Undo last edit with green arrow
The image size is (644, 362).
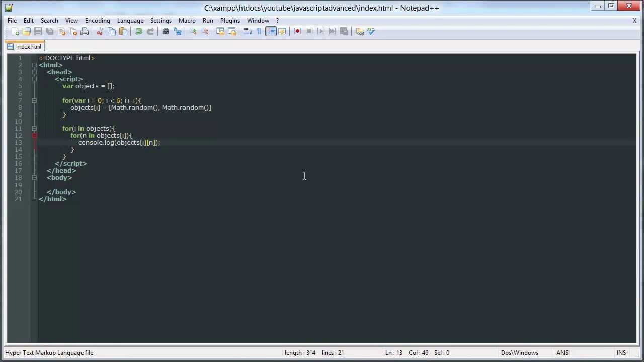(138, 32)
